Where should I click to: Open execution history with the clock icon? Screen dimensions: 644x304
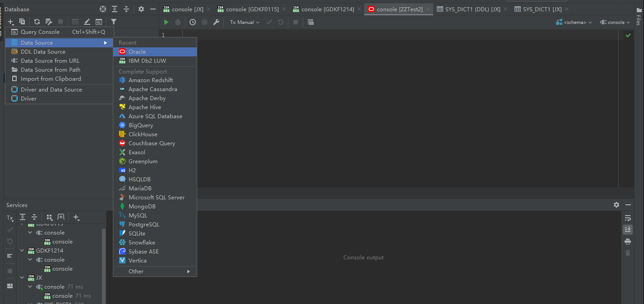[x=192, y=22]
